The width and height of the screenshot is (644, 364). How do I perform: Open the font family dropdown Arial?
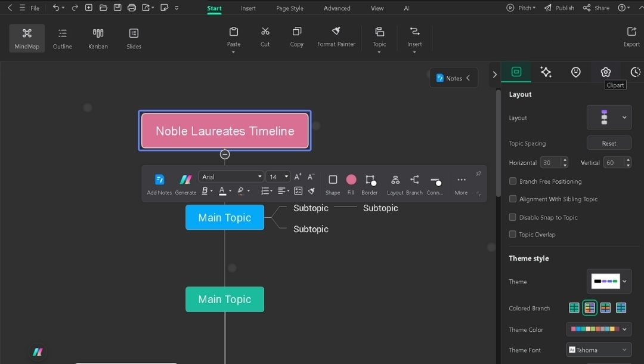231,177
